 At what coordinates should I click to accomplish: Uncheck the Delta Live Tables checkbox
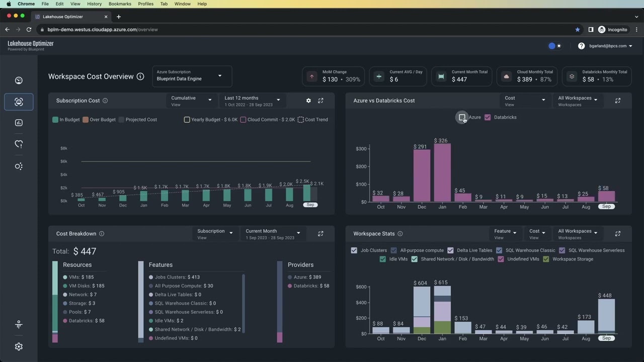pos(451,250)
